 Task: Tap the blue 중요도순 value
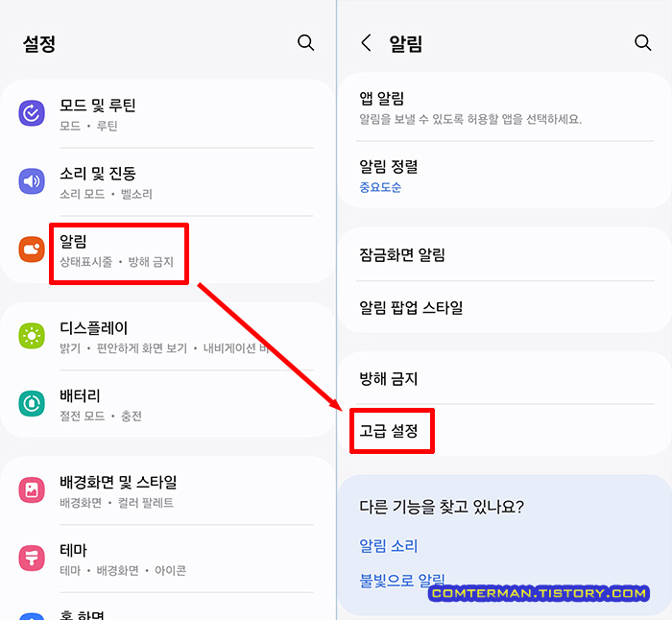pyautogui.click(x=380, y=187)
